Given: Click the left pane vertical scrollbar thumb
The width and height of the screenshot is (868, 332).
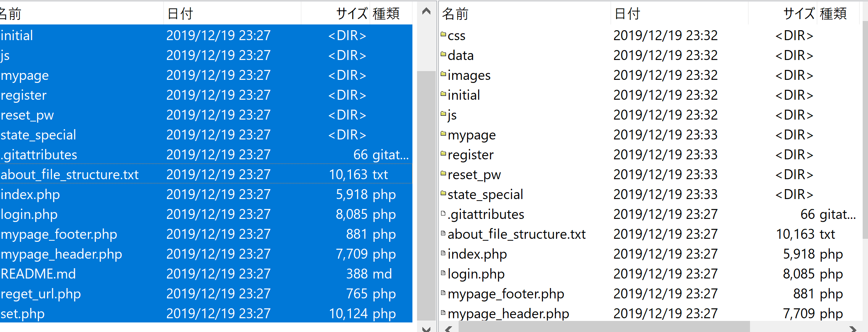Looking at the screenshot, I should click(427, 196).
